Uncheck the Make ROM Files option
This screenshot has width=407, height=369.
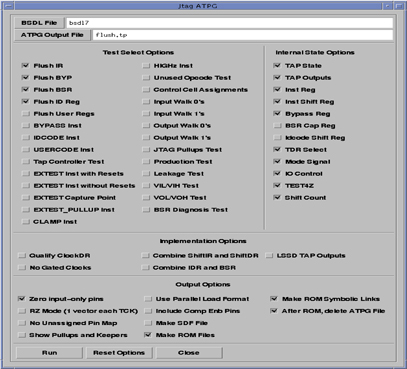[148, 335]
